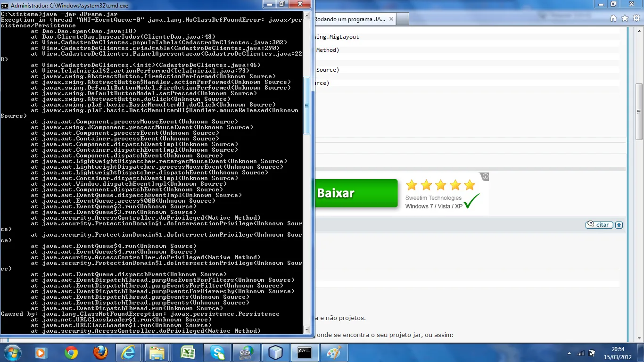Launch Windows Media Player from the taskbar
The height and width of the screenshot is (362, 644).
[x=41, y=352]
